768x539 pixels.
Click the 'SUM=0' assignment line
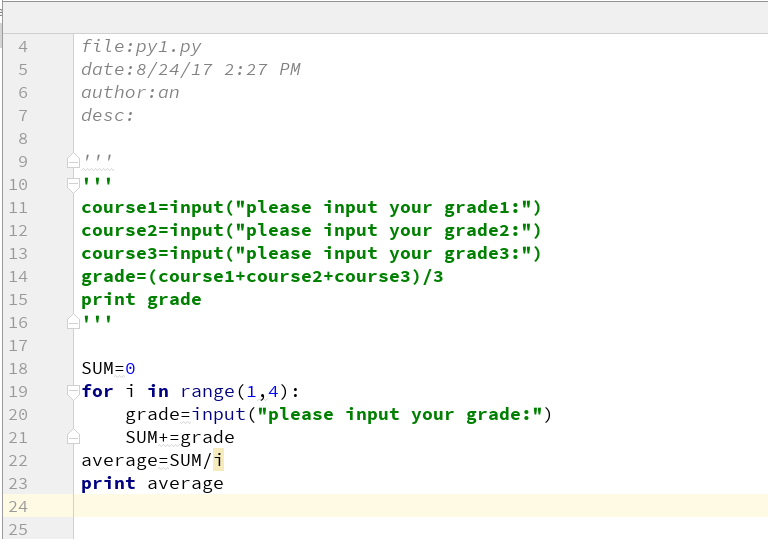click(x=108, y=368)
